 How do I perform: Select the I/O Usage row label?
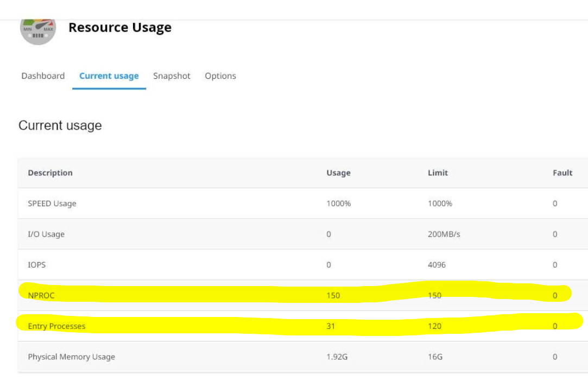coord(46,234)
